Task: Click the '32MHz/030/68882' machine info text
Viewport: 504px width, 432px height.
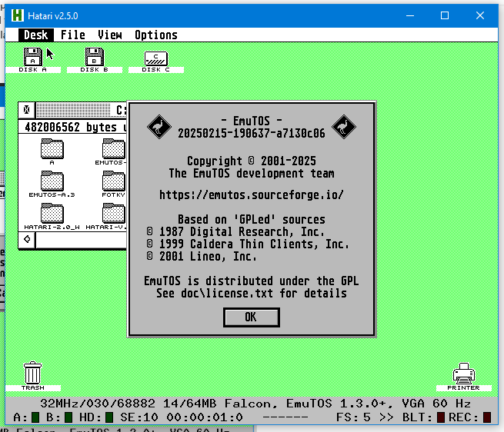Action: [x=98, y=404]
